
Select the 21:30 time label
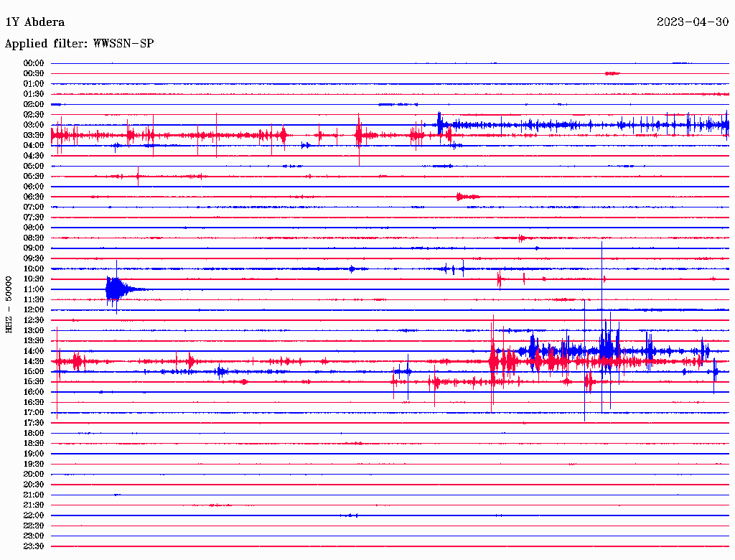coord(34,505)
